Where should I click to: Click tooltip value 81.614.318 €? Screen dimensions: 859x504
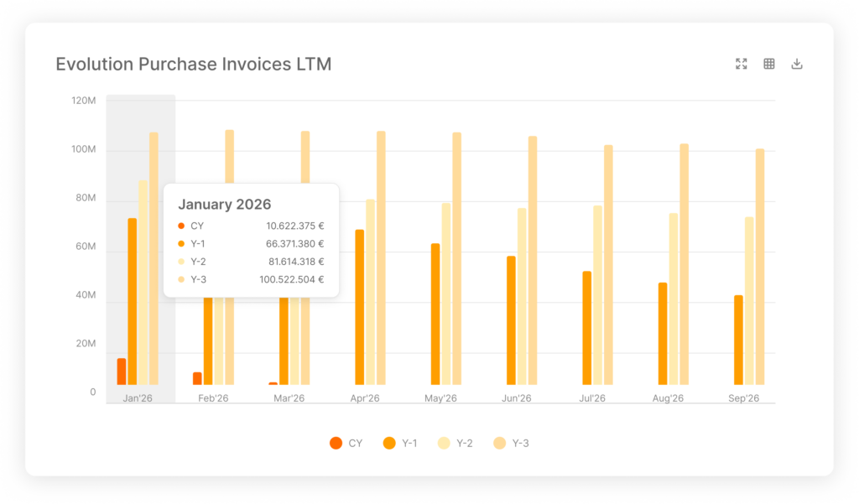296,262
